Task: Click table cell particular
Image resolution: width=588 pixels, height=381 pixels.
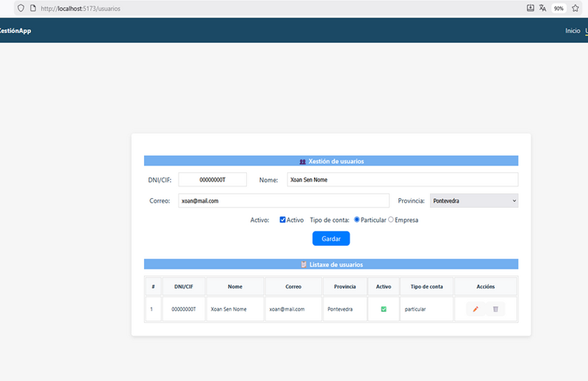Action: pos(427,309)
